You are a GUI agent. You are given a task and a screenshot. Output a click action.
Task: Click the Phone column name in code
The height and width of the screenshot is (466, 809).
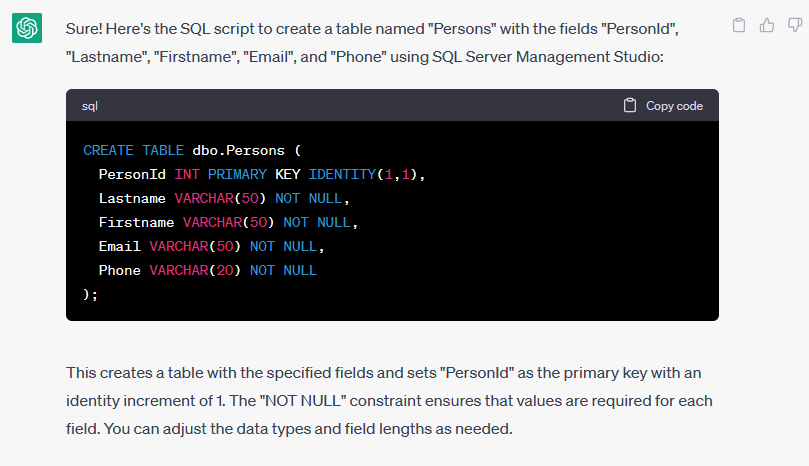click(x=119, y=270)
